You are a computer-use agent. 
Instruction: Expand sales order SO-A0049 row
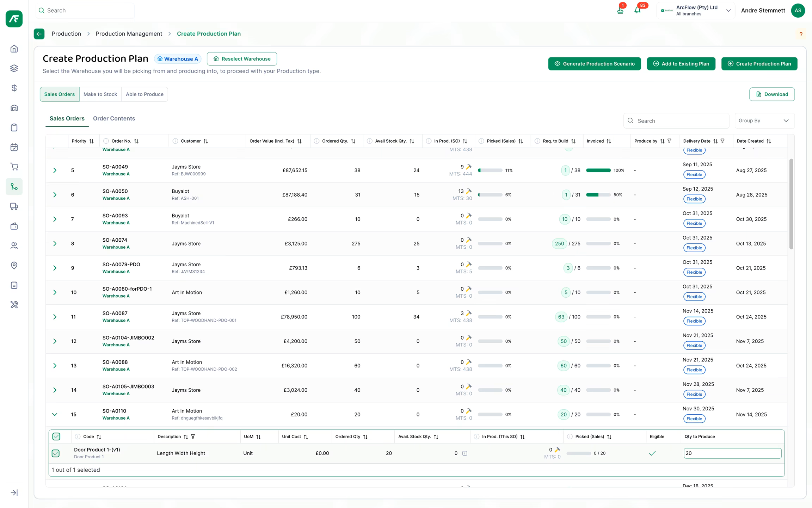tap(55, 171)
